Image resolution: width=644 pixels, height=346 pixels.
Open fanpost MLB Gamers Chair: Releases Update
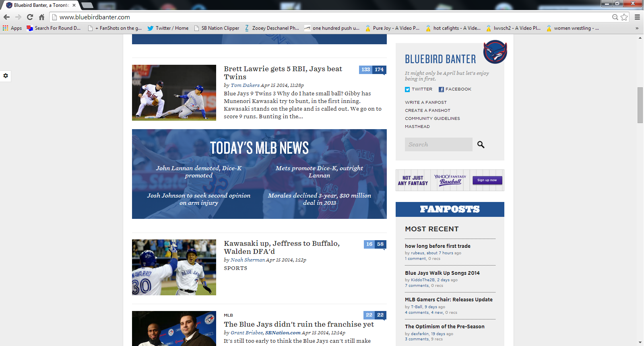[449, 300]
